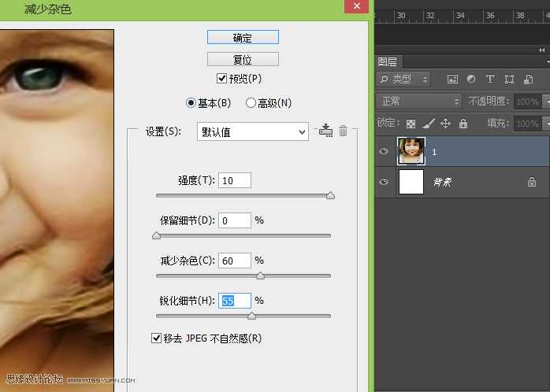The image size is (550, 392).
Task: Click the 复位 reset button
Action: click(x=243, y=59)
